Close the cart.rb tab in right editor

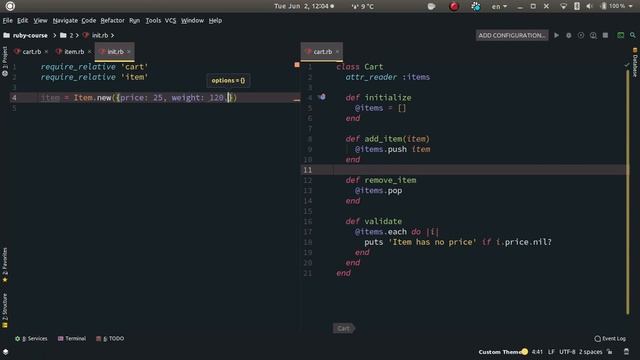337,52
